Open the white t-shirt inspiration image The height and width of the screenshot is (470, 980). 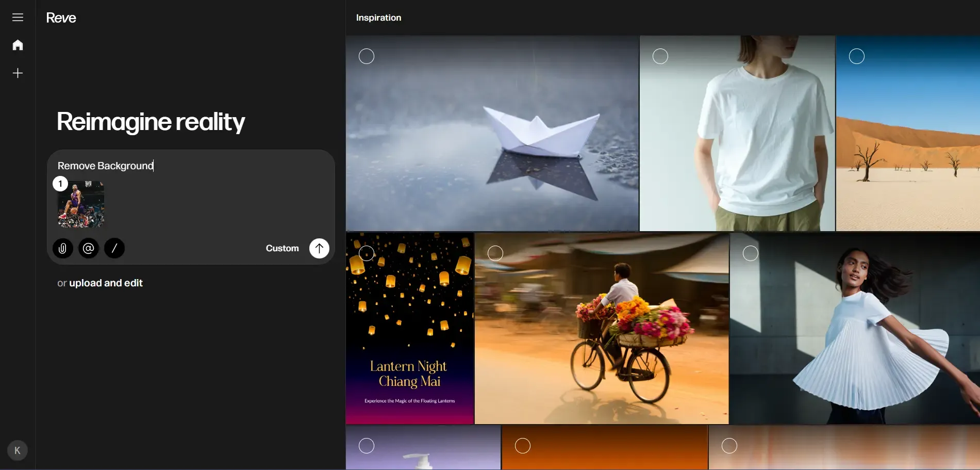pyautogui.click(x=737, y=133)
